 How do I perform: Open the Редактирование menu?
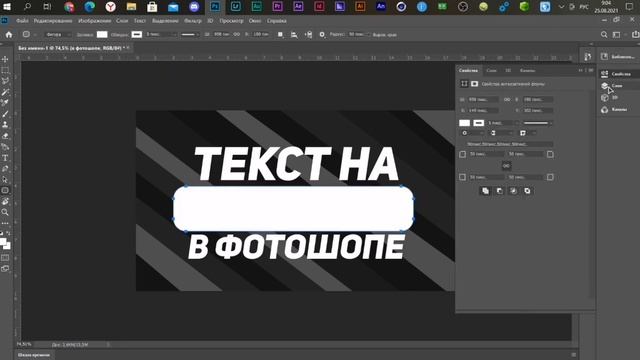point(53,21)
